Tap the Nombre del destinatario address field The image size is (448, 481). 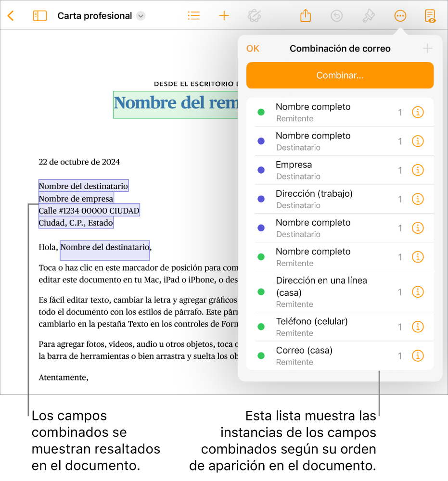tap(83, 186)
